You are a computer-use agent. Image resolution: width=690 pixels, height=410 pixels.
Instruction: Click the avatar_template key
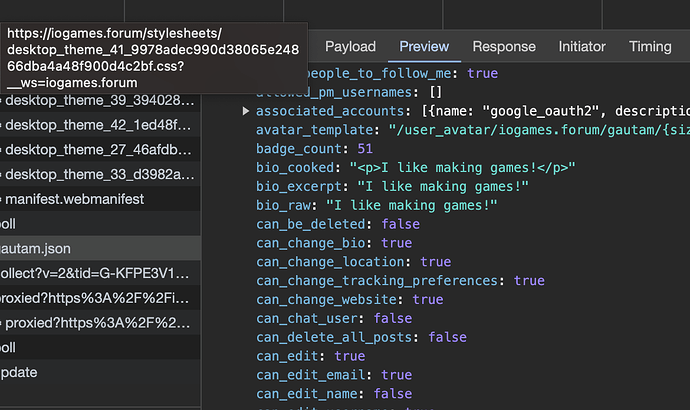[315, 130]
